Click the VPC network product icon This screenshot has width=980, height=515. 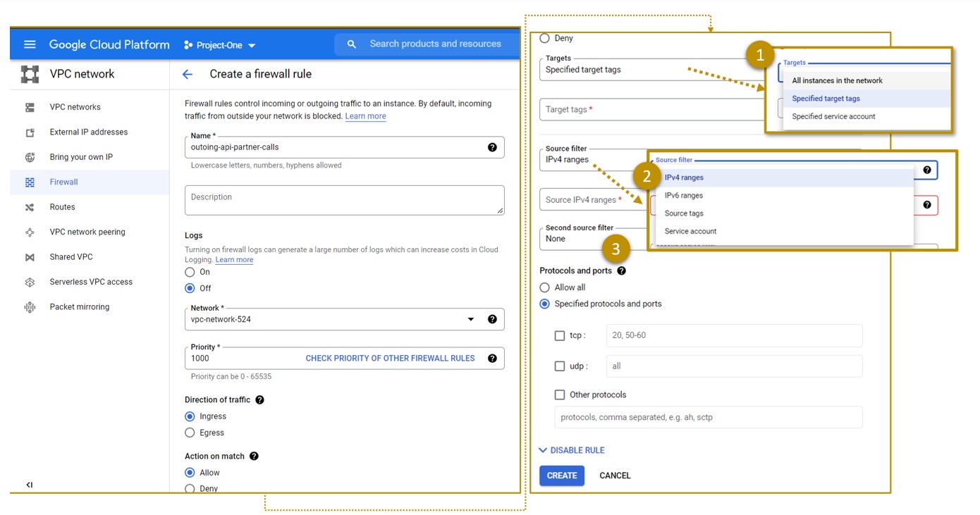click(30, 74)
